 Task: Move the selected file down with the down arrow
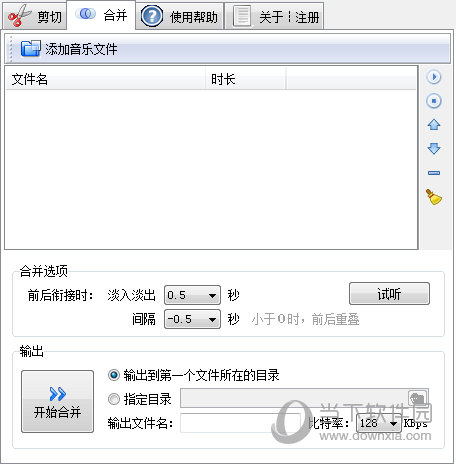(x=434, y=148)
